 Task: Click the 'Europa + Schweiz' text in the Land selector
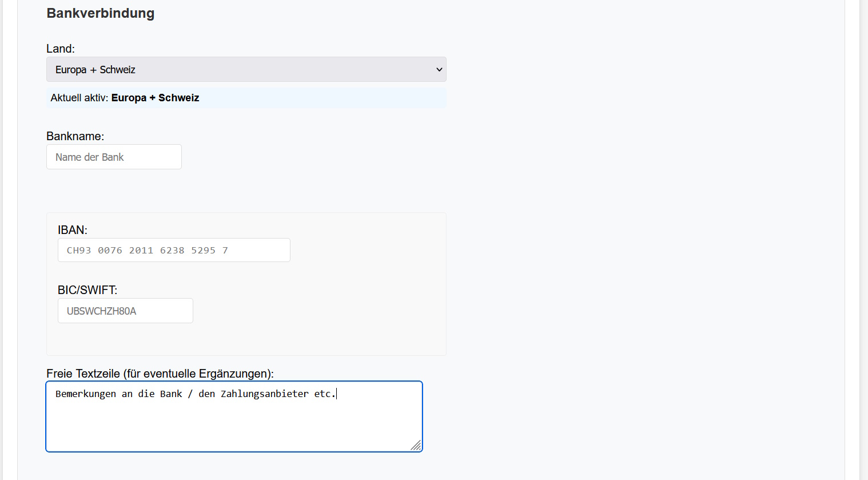tap(95, 70)
